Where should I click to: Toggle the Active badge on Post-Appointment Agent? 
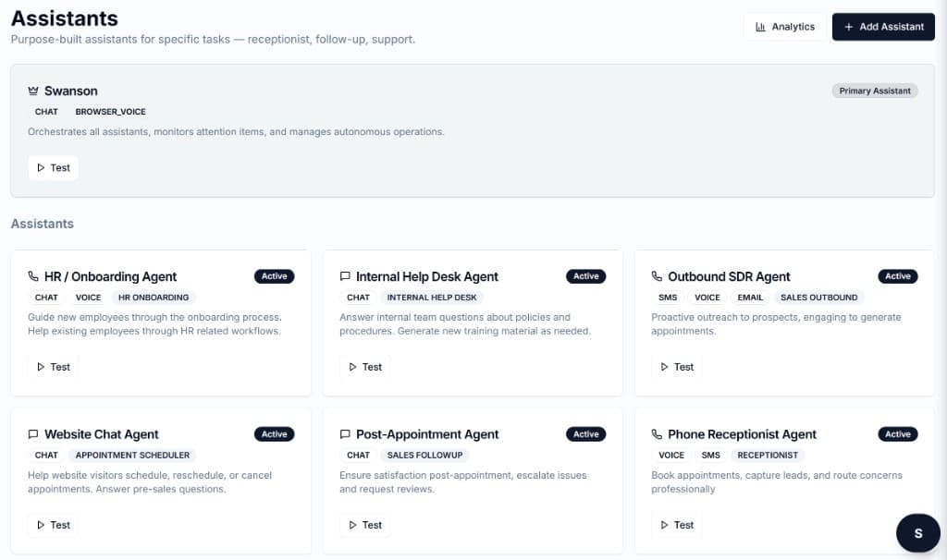pos(587,433)
